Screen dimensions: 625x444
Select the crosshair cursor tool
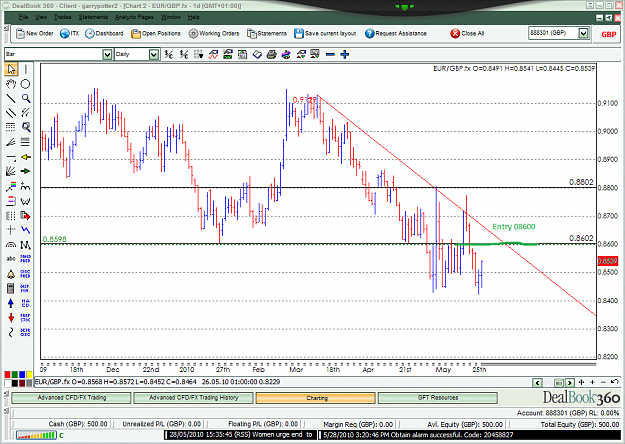point(11,230)
